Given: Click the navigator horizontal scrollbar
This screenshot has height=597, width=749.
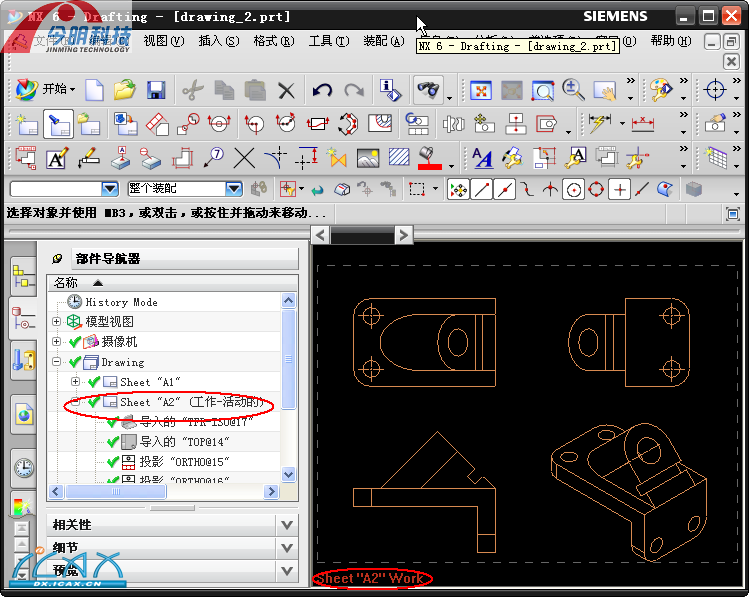Looking at the screenshot, I should tap(160, 492).
